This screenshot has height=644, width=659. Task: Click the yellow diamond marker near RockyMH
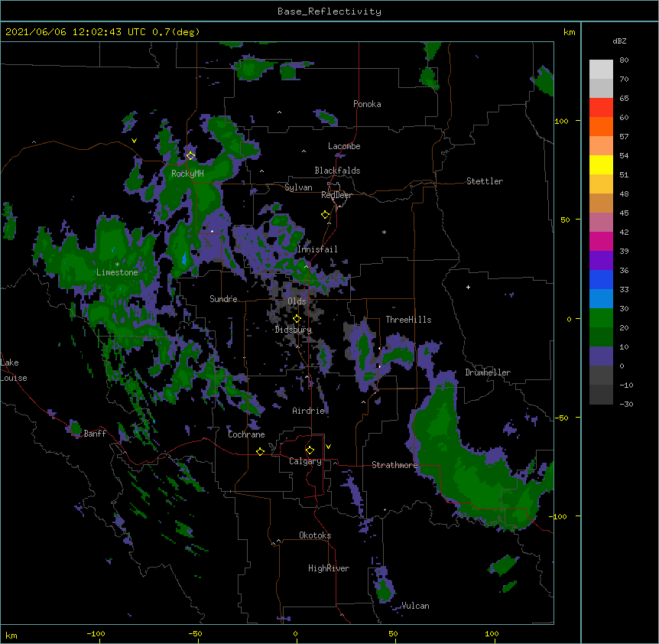coord(190,155)
